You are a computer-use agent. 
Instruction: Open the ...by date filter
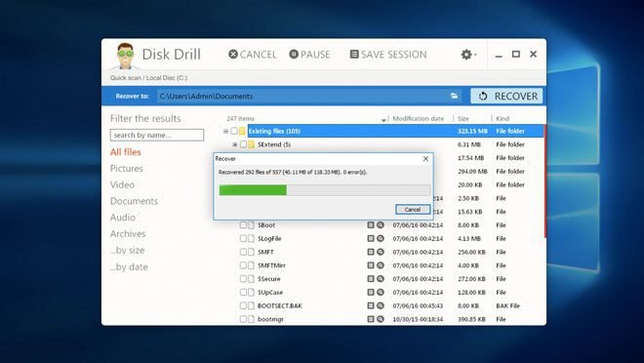(x=129, y=267)
